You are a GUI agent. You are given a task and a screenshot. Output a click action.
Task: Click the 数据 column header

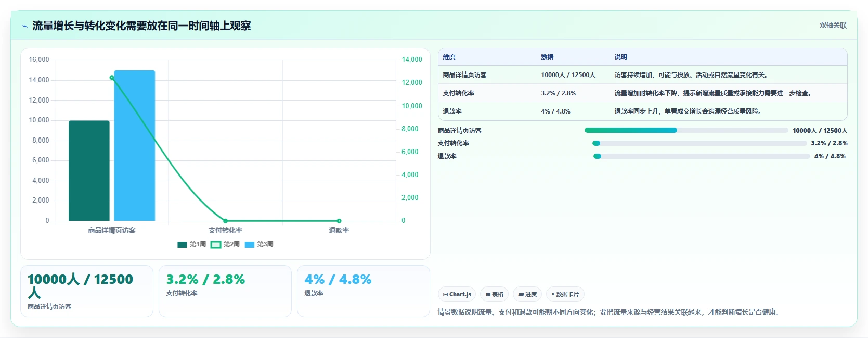547,57
